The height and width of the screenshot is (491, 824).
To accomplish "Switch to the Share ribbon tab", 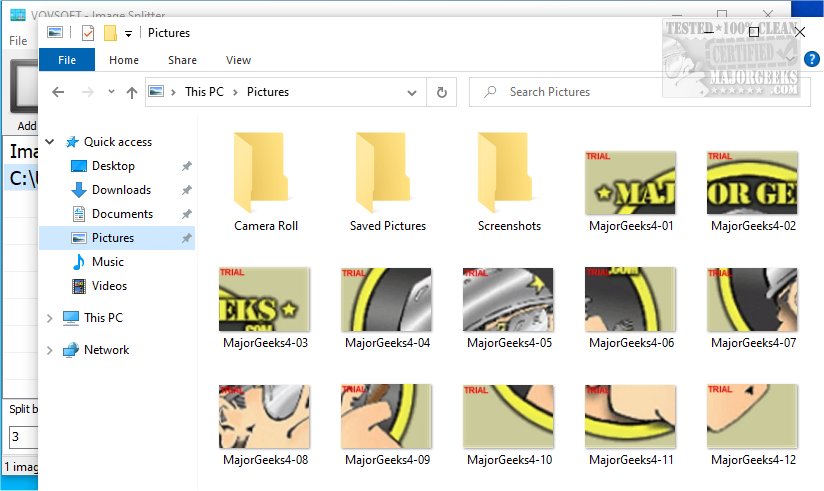I will coord(182,60).
